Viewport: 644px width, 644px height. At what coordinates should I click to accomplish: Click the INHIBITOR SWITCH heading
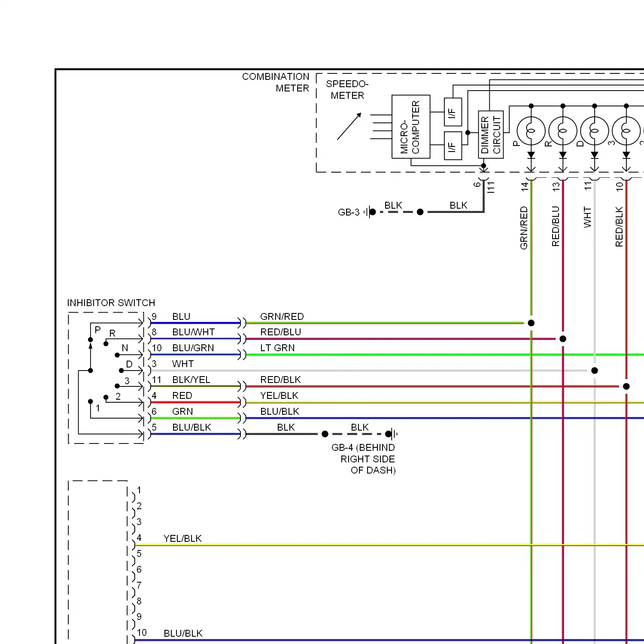click(111, 303)
